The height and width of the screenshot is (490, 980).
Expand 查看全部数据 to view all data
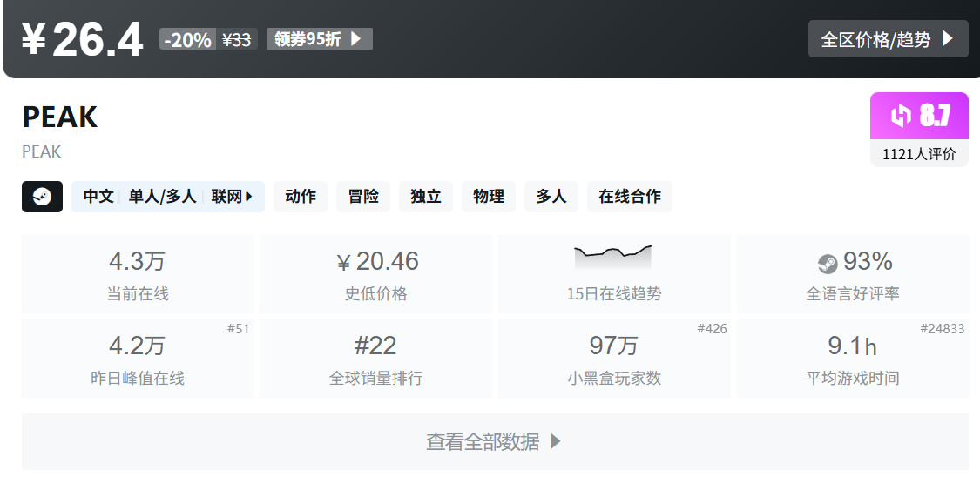(495, 441)
